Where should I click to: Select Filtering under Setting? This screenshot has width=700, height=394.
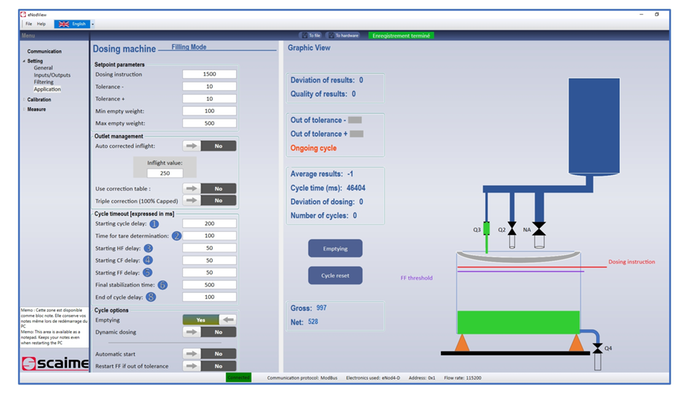[x=43, y=82]
